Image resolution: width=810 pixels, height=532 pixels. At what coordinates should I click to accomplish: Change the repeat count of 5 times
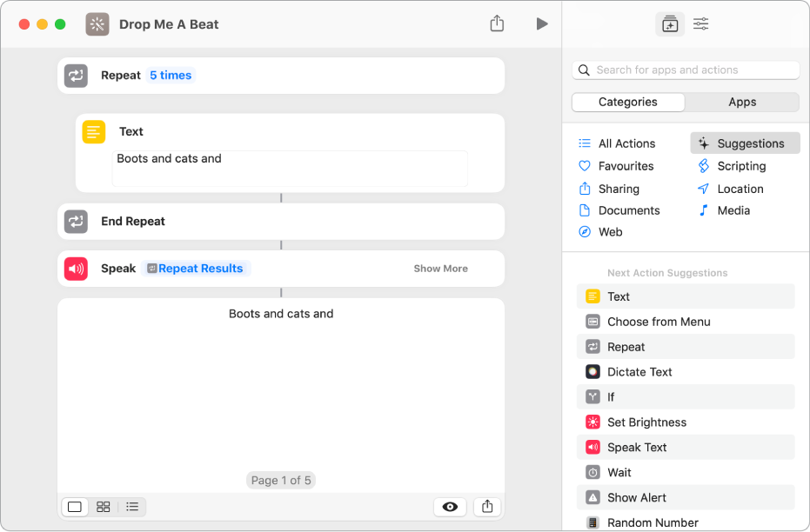[x=171, y=75]
